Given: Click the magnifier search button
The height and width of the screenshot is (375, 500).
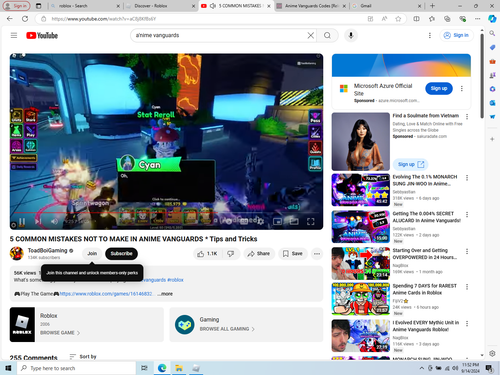Looking at the screenshot, I should pos(327,35).
